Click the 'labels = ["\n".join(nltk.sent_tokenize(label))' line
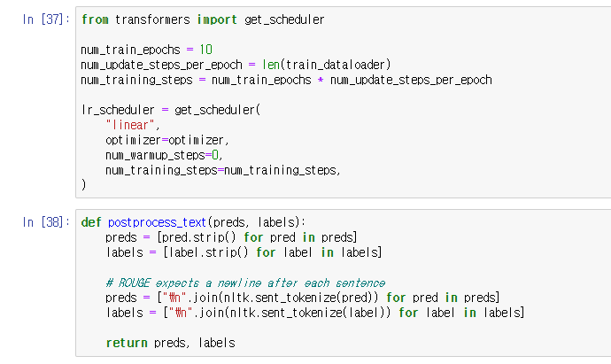 (315, 313)
